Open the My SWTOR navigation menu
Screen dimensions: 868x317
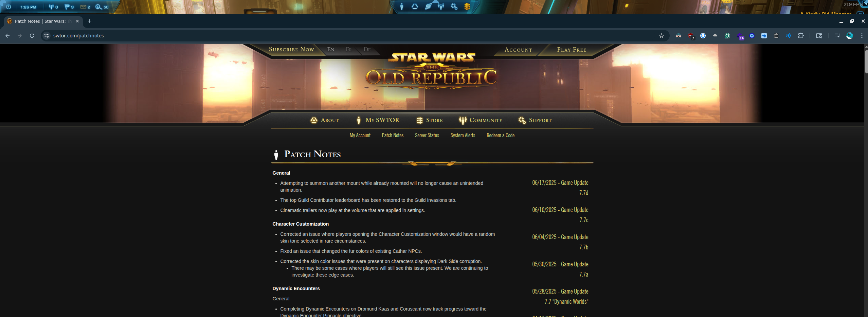coord(378,120)
